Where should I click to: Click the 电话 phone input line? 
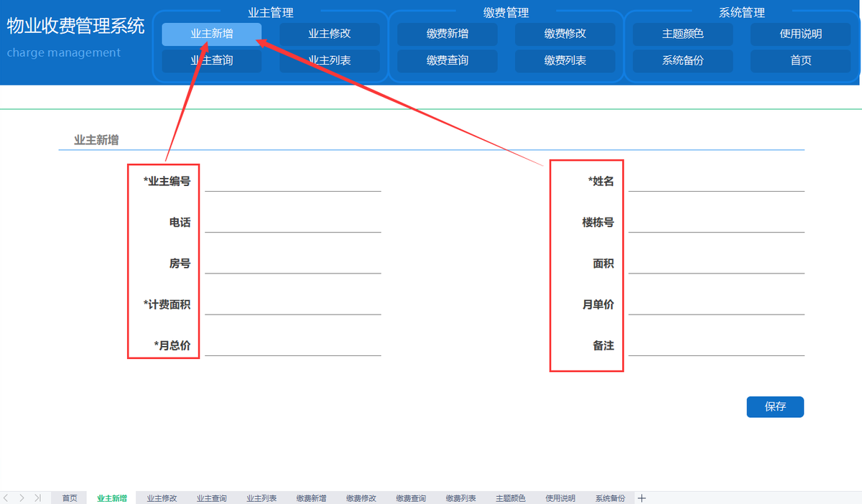(293, 233)
